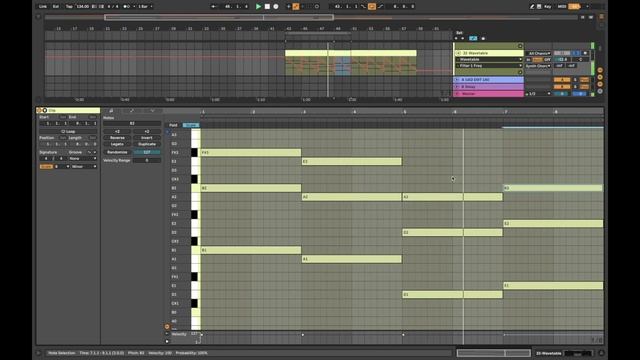Image resolution: width=640 pixels, height=360 pixels.
Task: Open the Envelopes tab icon in clip view
Action: [x=131, y=111]
